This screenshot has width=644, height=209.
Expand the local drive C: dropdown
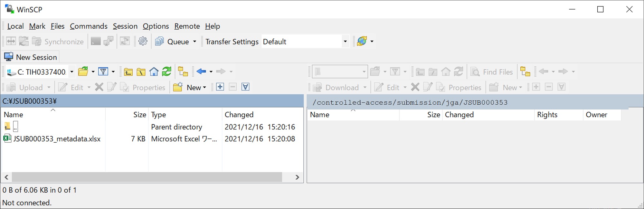coord(72,71)
